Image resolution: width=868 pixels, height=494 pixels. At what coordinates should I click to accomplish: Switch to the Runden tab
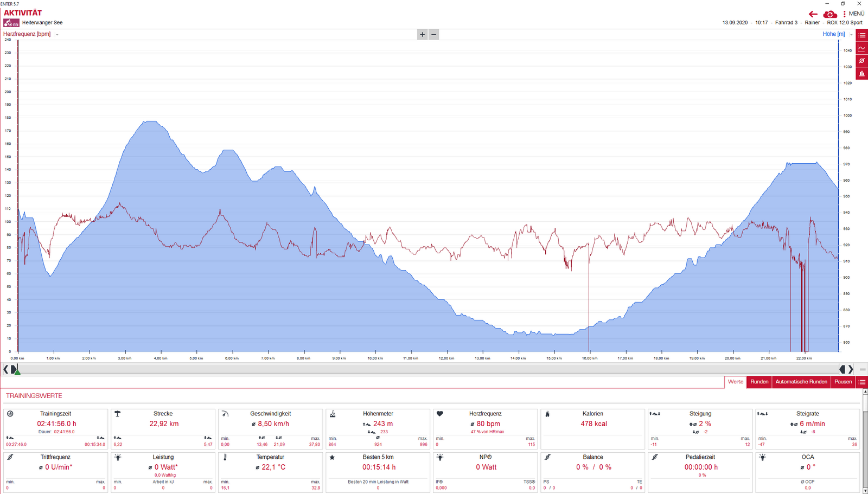[x=759, y=382]
